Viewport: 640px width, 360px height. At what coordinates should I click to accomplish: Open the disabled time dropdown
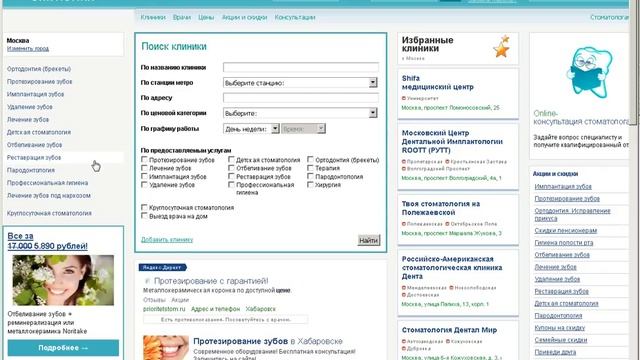tap(303, 129)
